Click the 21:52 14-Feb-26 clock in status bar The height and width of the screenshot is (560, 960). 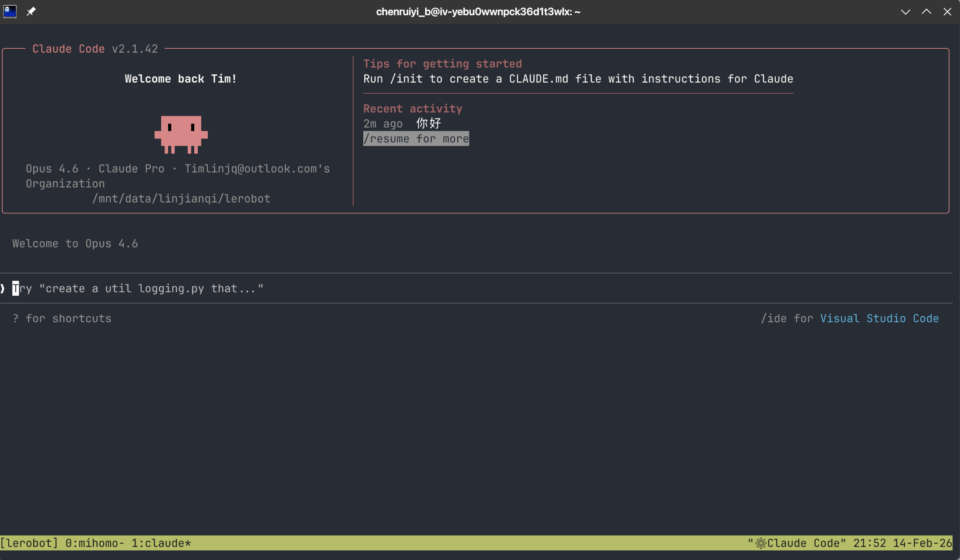[x=902, y=543]
